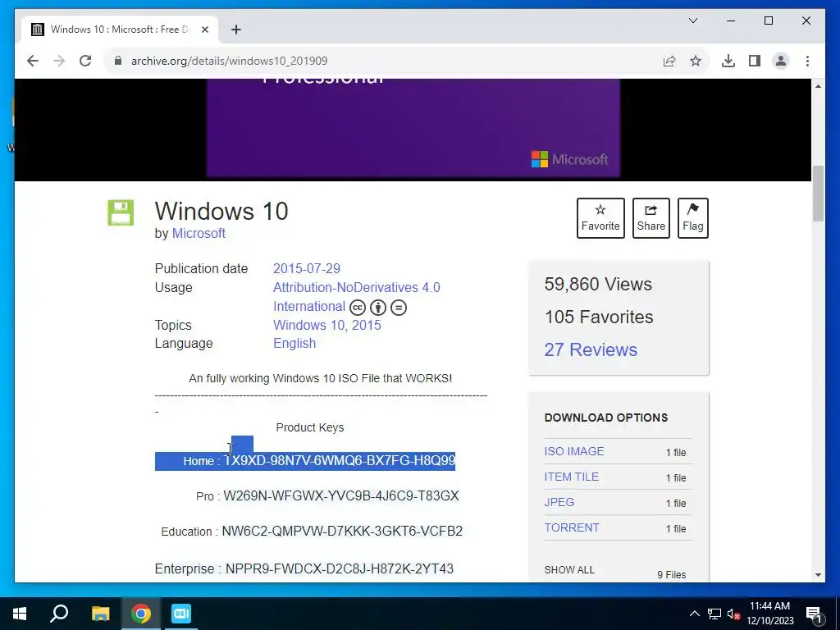This screenshot has width=840, height=630.
Task: Open the English language link
Action: pos(294,344)
